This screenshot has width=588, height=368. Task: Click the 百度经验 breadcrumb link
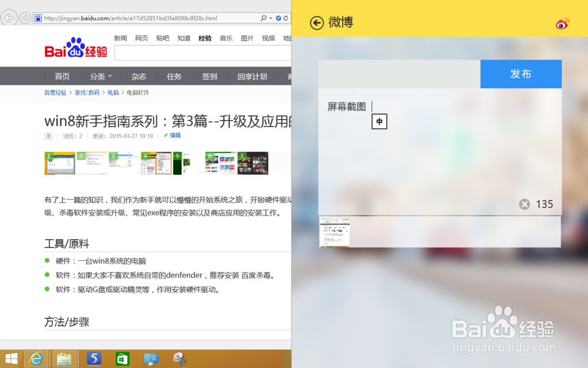click(x=55, y=93)
